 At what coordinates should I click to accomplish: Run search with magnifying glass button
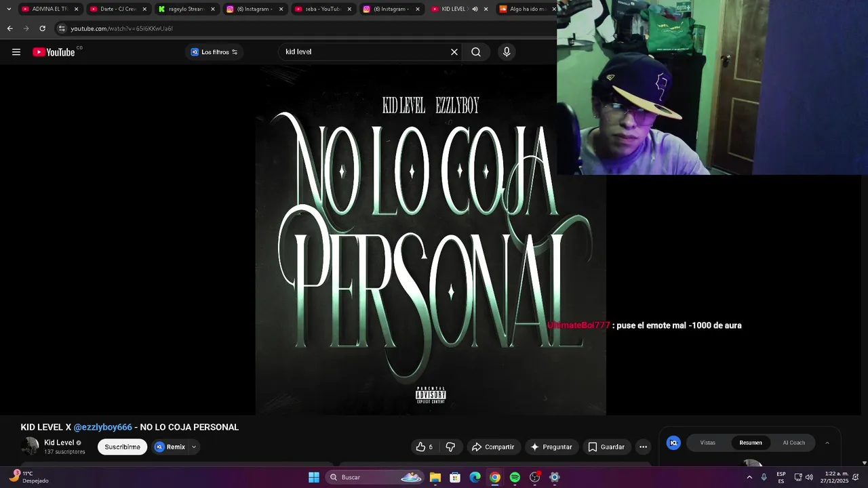click(476, 52)
